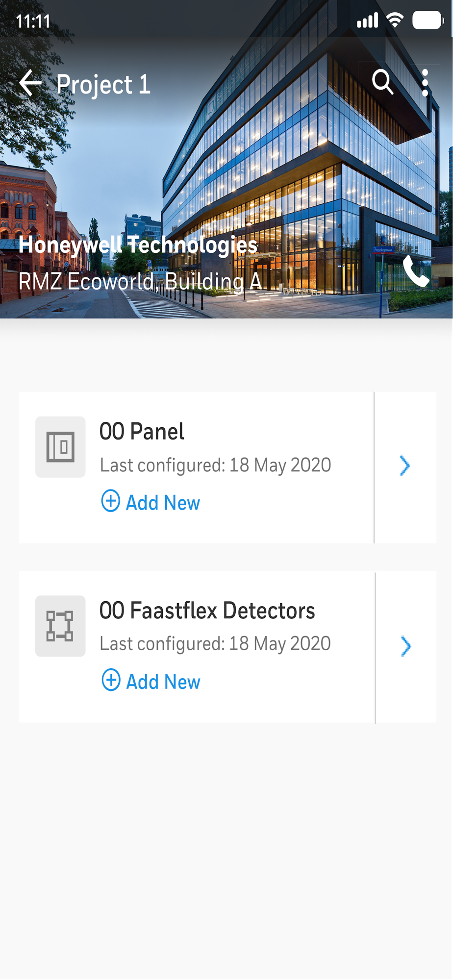The width and height of the screenshot is (453, 980).
Task: Expand the Faastflex Detectors chevron
Action: (x=405, y=646)
